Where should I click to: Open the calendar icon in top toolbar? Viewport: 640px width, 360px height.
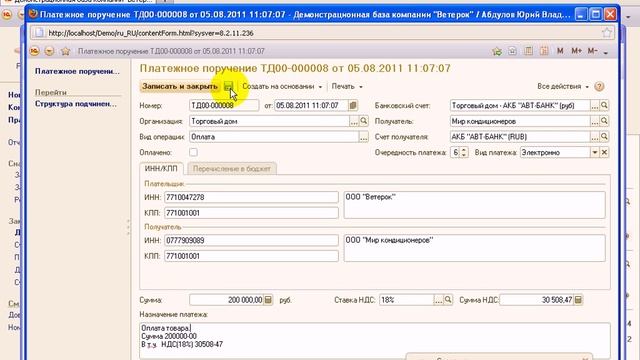point(544,51)
